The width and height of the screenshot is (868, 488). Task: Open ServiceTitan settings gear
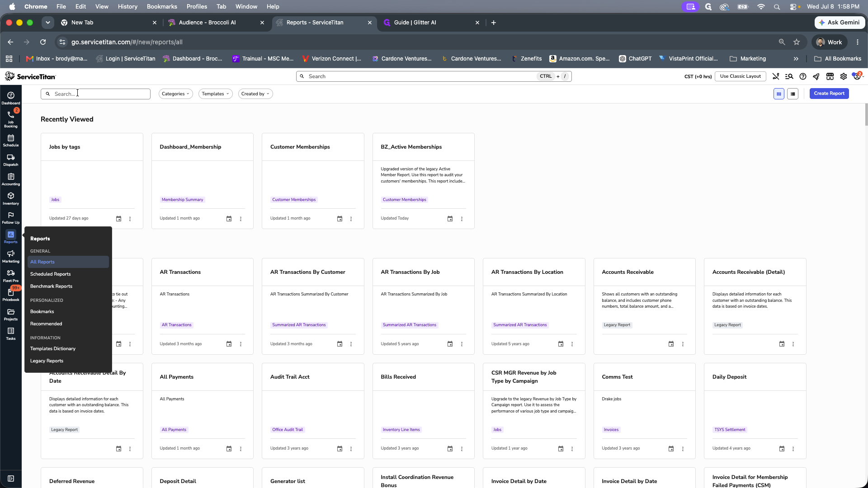843,76
